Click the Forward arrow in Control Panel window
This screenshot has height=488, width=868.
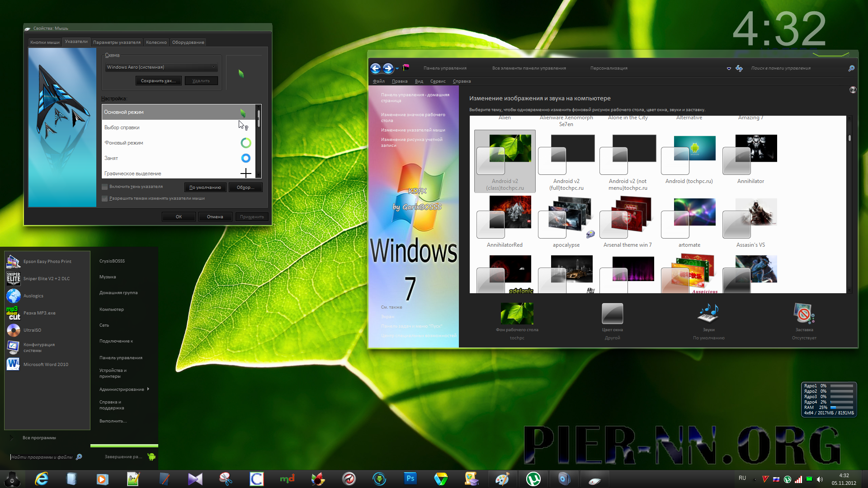pos(388,68)
